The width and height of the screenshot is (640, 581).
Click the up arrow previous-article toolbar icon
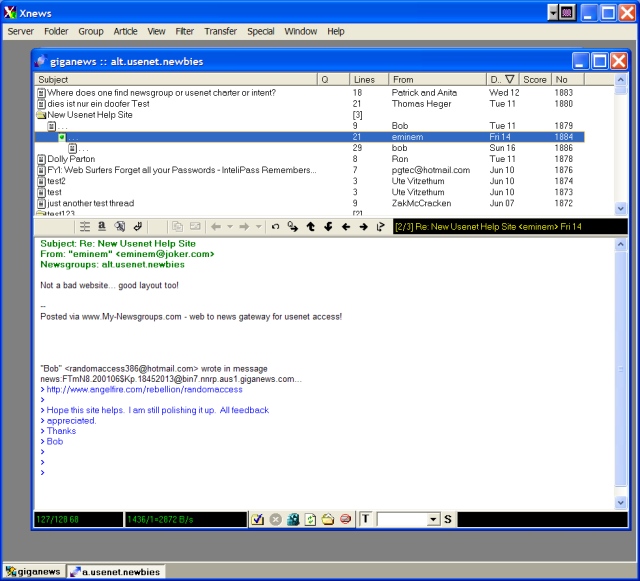pyautogui.click(x=311, y=227)
